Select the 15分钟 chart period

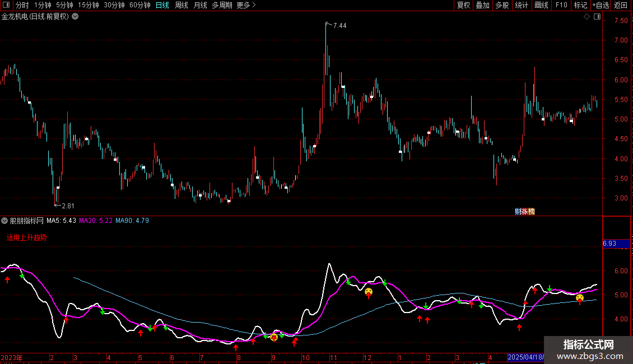(x=89, y=5)
